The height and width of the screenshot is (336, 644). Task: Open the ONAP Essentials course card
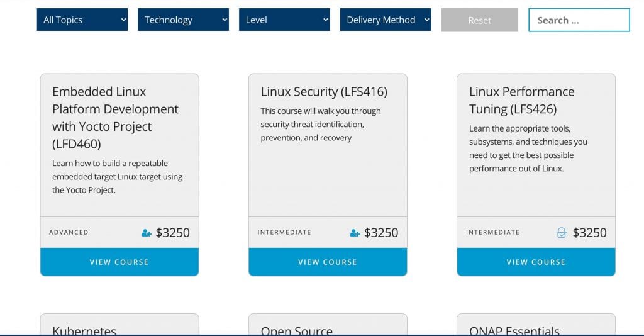point(536,325)
